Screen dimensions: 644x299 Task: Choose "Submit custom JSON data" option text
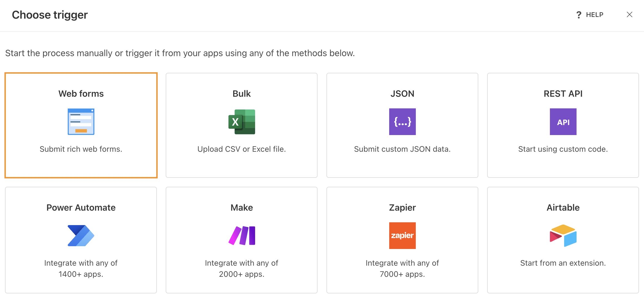click(x=402, y=149)
